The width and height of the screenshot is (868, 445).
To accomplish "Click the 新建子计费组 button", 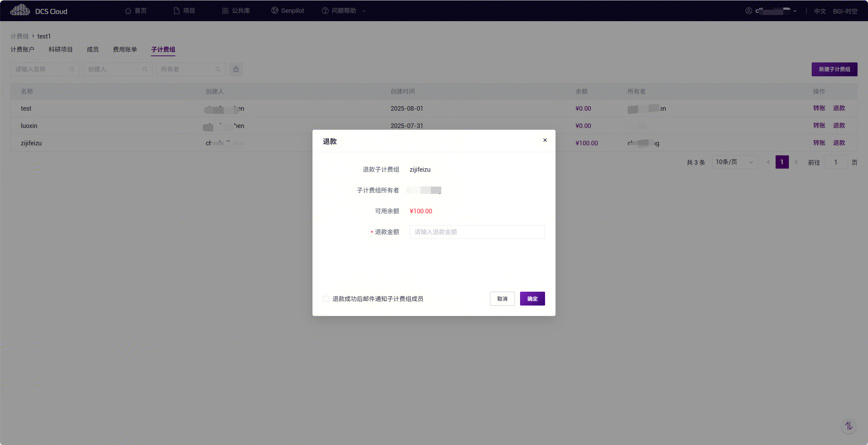I will tap(834, 69).
